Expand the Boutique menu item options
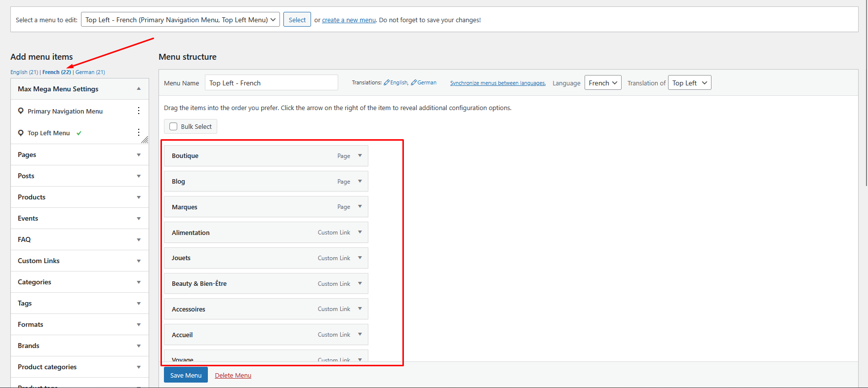This screenshot has height=388, width=868. pos(360,155)
